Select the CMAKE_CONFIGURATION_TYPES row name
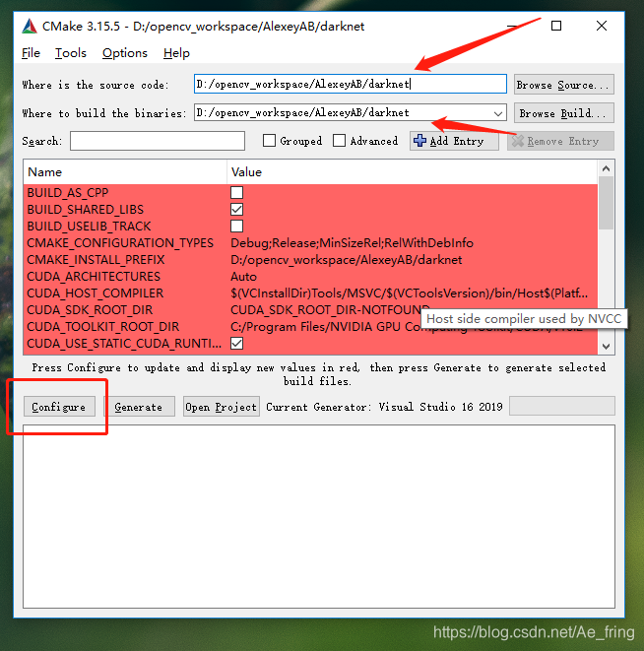 pyautogui.click(x=120, y=243)
